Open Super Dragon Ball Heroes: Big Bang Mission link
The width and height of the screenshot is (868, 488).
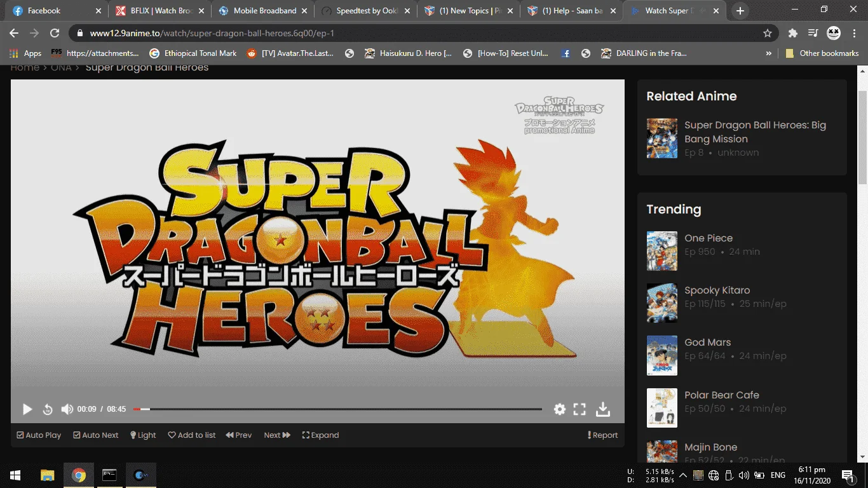755,132
